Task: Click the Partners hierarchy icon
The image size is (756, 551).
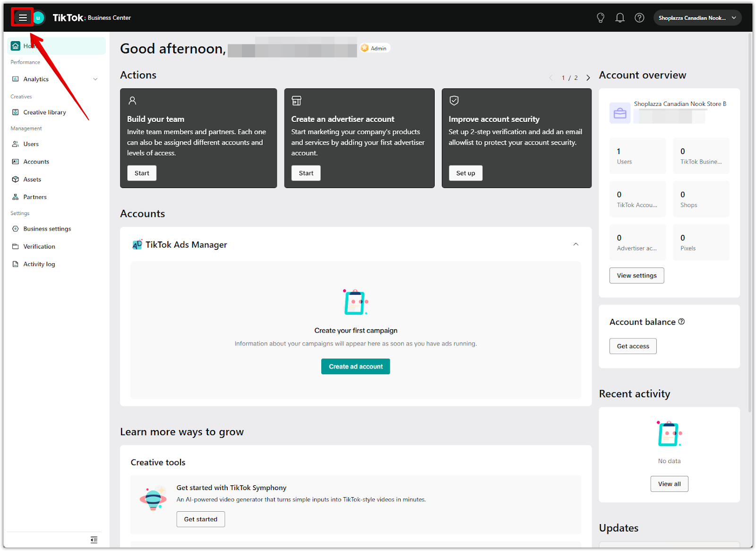Action: [16, 197]
